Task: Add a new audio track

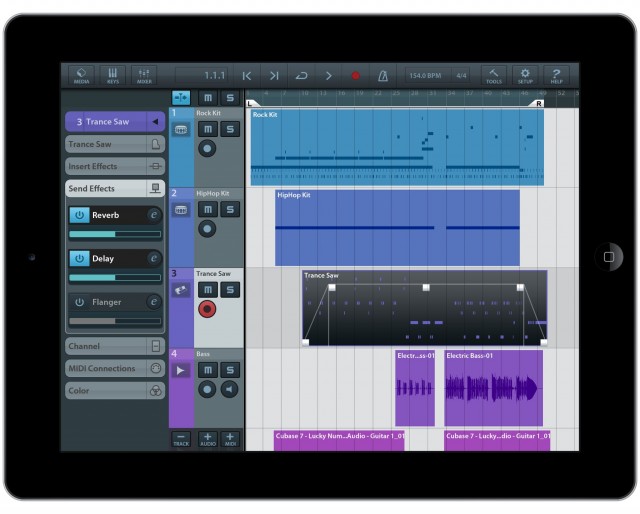Action: pos(207,439)
